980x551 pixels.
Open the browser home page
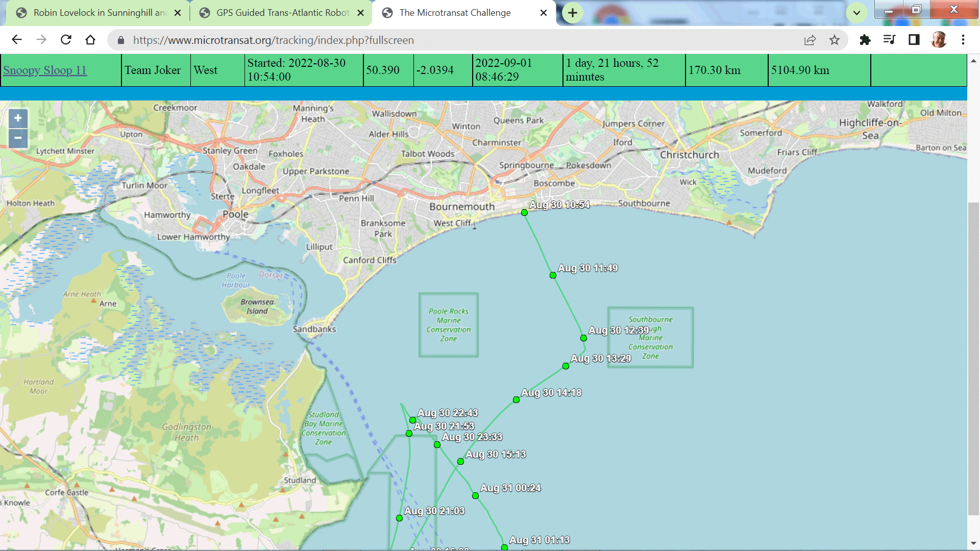(90, 40)
